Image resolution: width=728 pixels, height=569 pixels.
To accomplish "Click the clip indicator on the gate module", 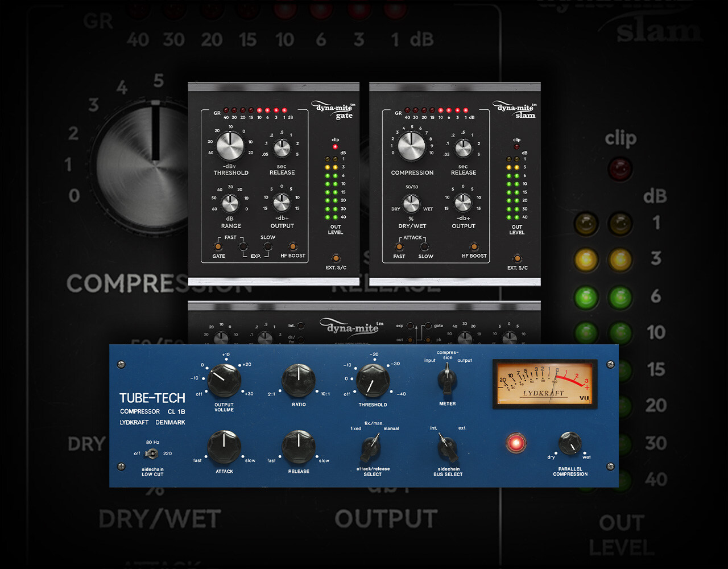I will [334, 146].
